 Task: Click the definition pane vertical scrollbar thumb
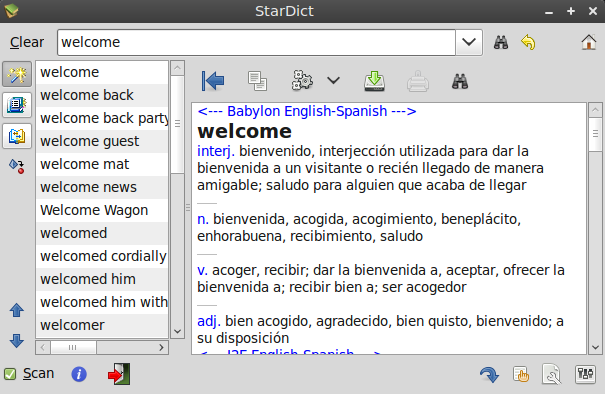595,134
